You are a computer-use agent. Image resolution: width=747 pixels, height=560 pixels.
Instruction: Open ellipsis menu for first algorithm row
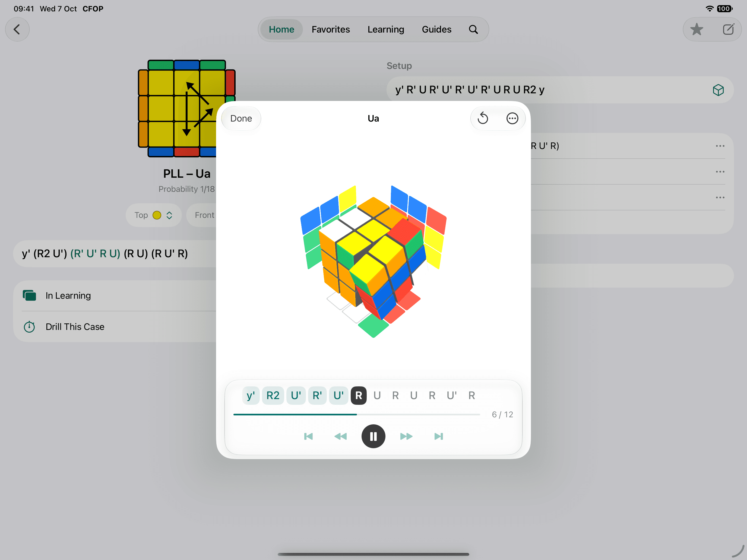pos(720,146)
